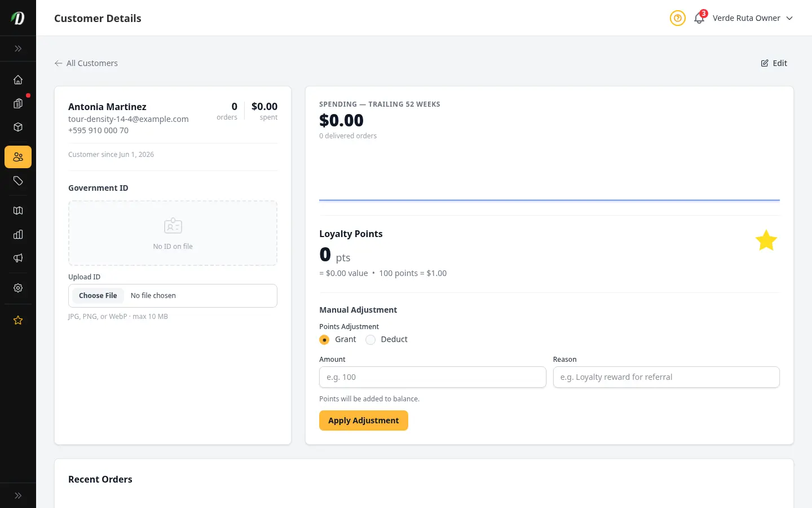
Task: Open the settings gear icon in the sidebar
Action: point(18,288)
